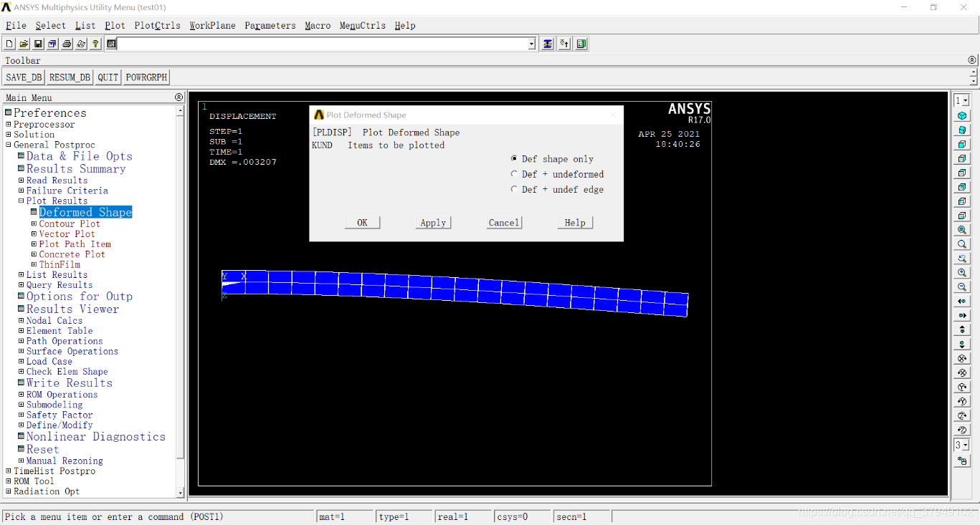Click the Dynamic Model Mode icon

tap(962, 461)
